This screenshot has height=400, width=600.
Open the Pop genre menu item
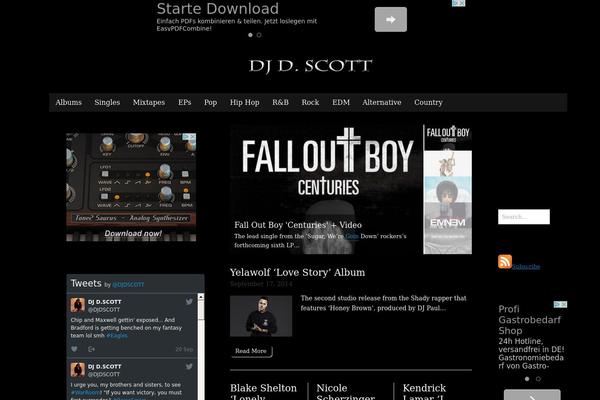pos(210,102)
